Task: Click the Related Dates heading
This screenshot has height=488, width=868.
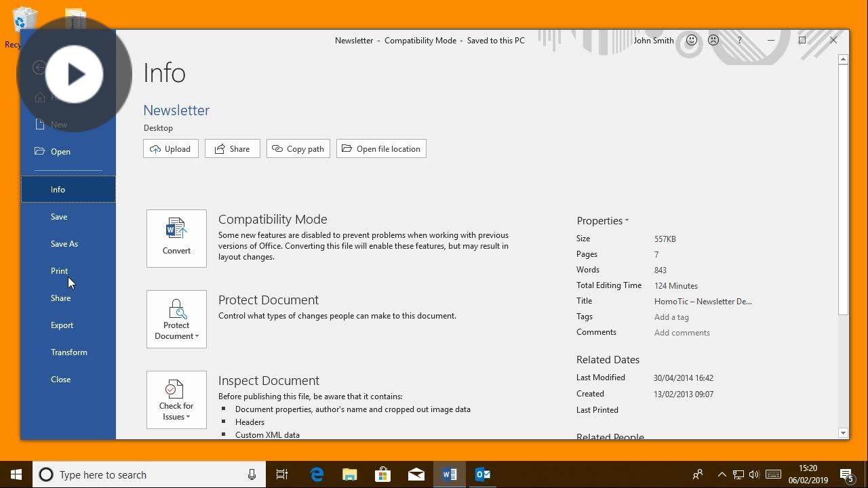Action: click(608, 360)
